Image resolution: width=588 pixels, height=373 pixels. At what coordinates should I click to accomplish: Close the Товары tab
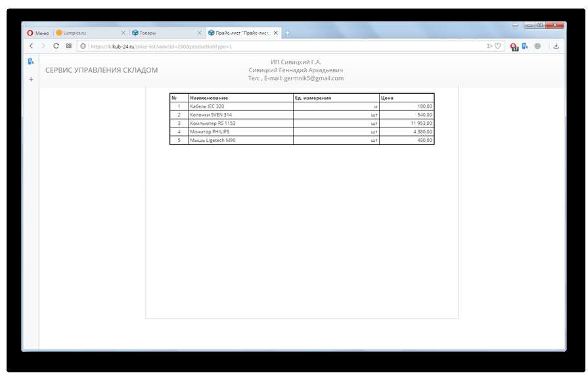(200, 33)
